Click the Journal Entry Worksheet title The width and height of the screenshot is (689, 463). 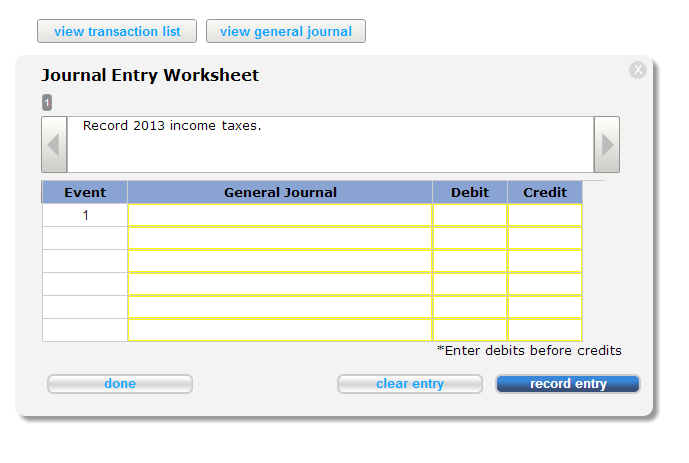tap(150, 75)
